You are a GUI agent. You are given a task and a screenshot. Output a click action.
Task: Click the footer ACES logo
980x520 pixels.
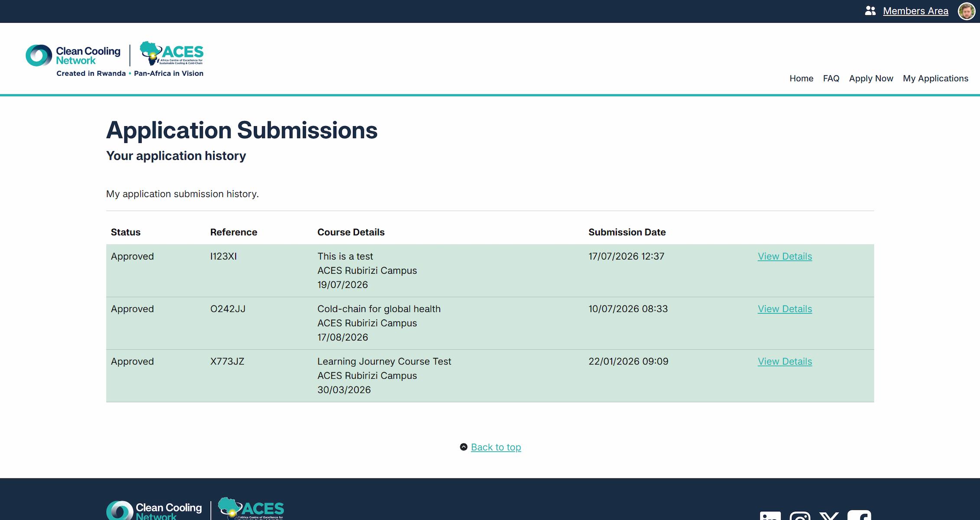point(251,509)
